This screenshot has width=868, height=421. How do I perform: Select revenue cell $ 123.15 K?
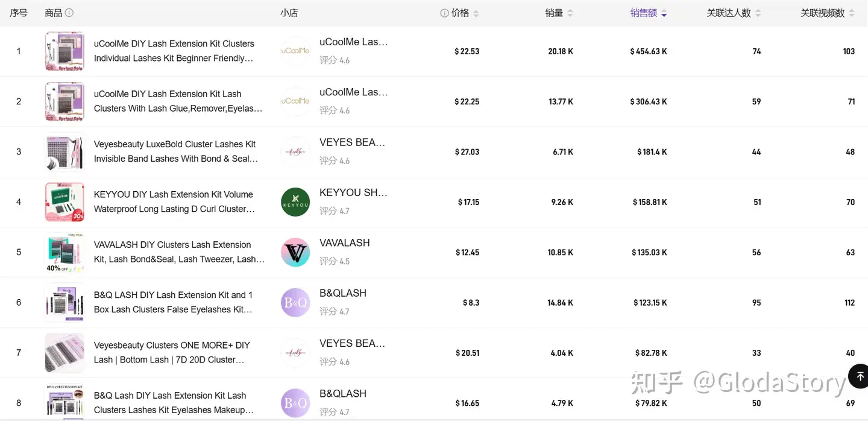pyautogui.click(x=650, y=303)
